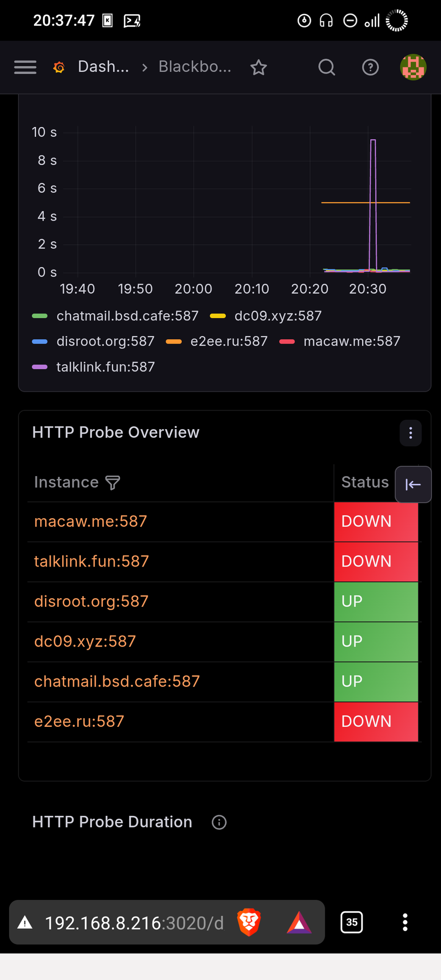Open talklink.fun:587 instance link
441x980 pixels.
[x=91, y=561]
